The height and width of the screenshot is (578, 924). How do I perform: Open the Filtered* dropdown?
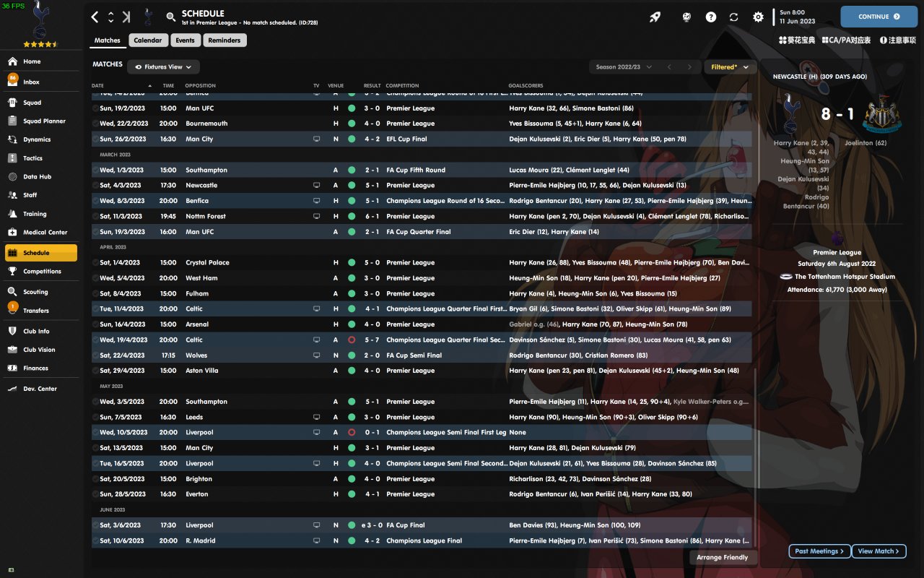(x=730, y=67)
